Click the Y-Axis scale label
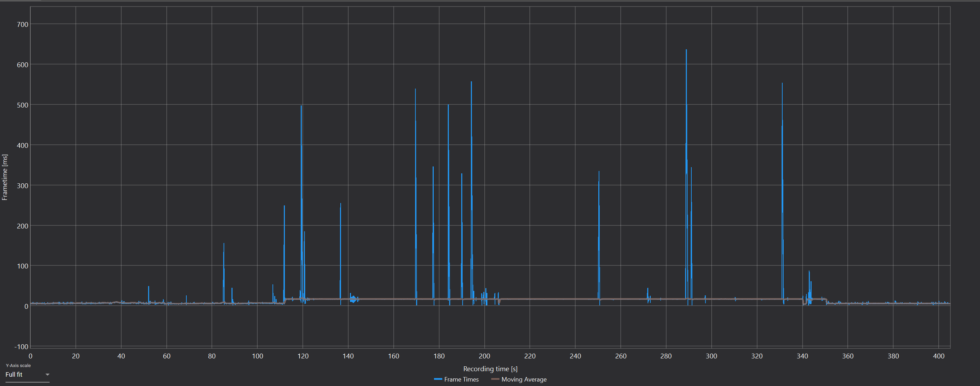 (x=18, y=365)
